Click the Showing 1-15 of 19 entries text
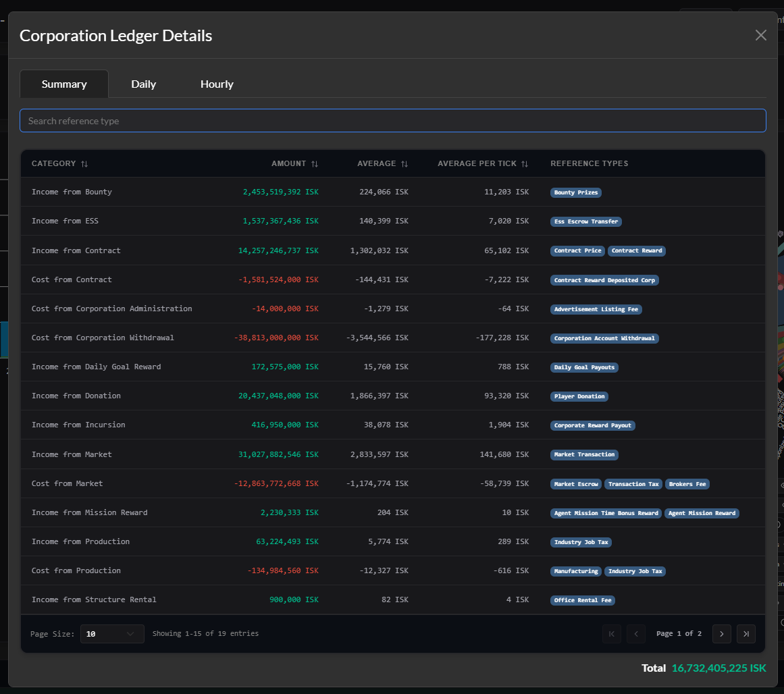Viewport: 784px width, 694px height. pos(205,633)
